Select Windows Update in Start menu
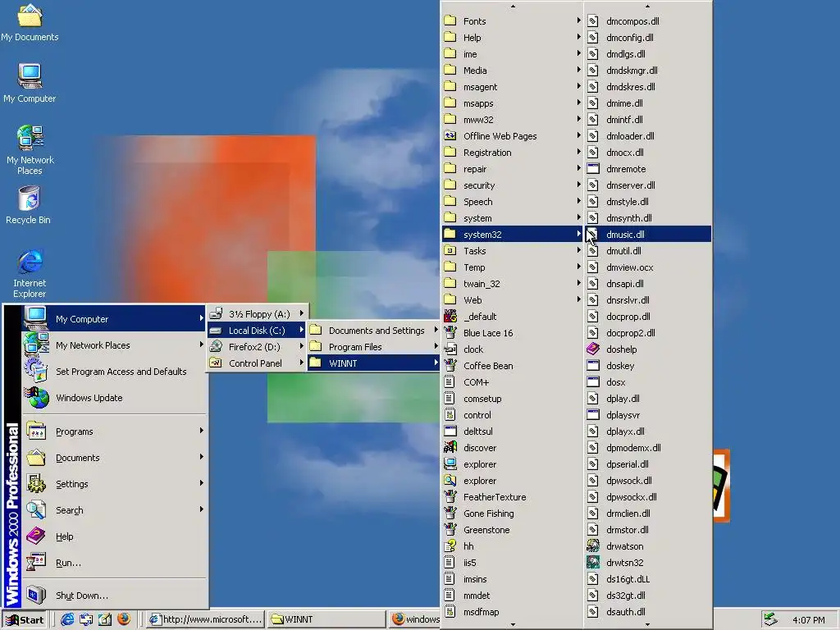This screenshot has height=630, width=840. (113, 398)
